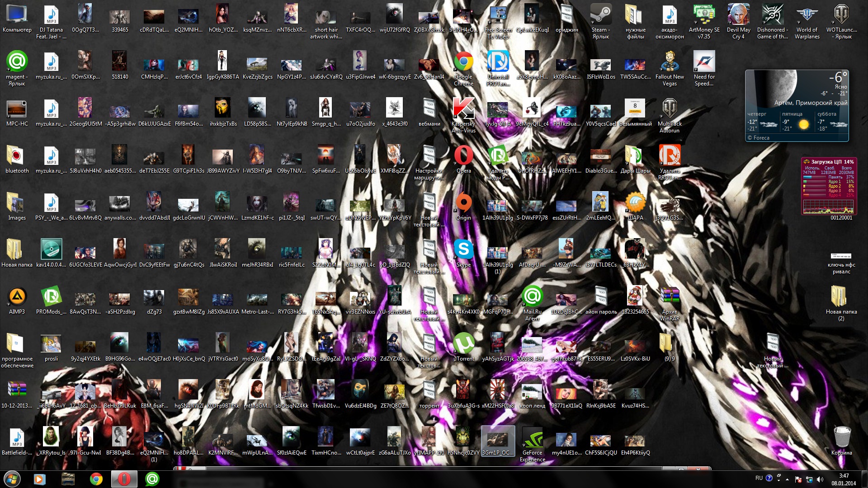The image size is (868, 488).
Task: Open Windows Media Player taskbar icon
Action: pyautogui.click(x=40, y=479)
